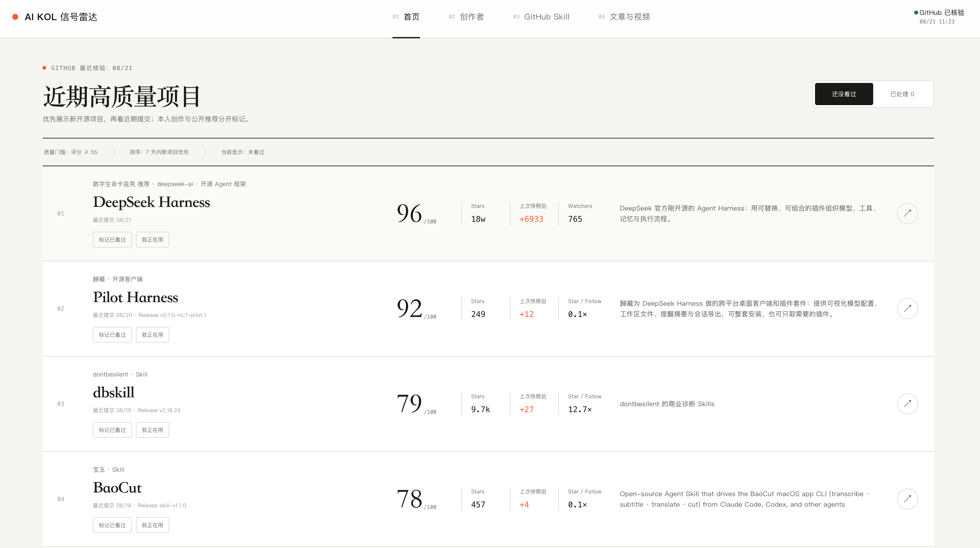Click the GitHub 已核验 status indicator
The image size is (980, 548).
tap(939, 13)
